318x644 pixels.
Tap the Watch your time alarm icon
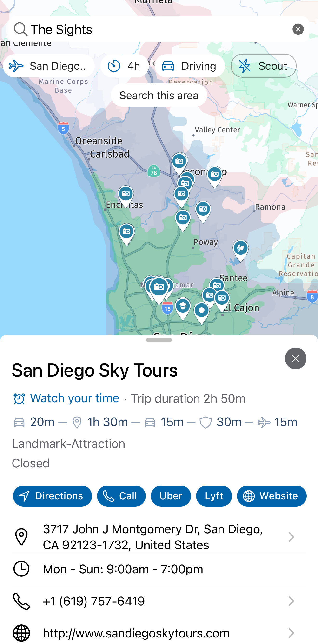click(x=19, y=398)
